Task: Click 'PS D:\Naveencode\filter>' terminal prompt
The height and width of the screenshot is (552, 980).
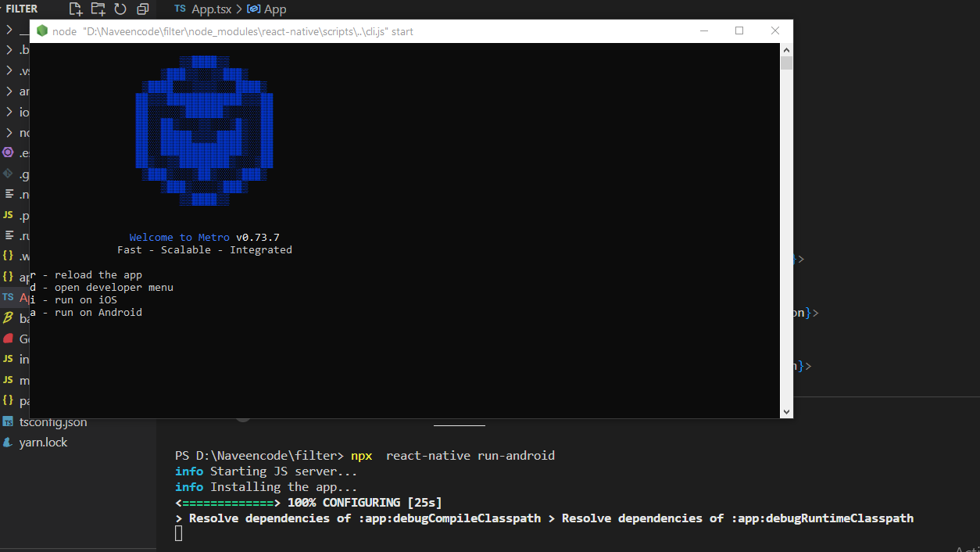Action: pyautogui.click(x=259, y=456)
